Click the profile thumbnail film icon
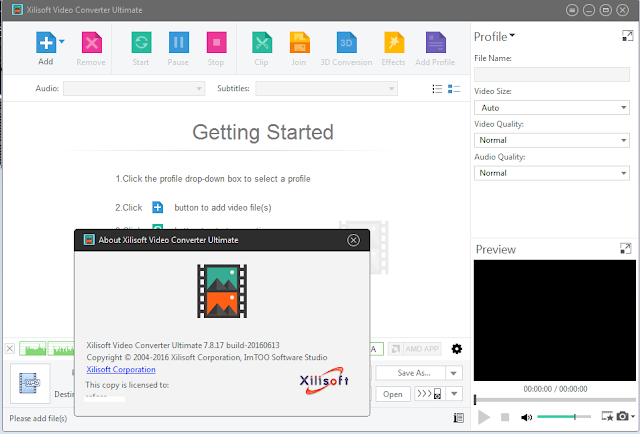Image resolution: width=640 pixels, height=434 pixels. point(30,383)
